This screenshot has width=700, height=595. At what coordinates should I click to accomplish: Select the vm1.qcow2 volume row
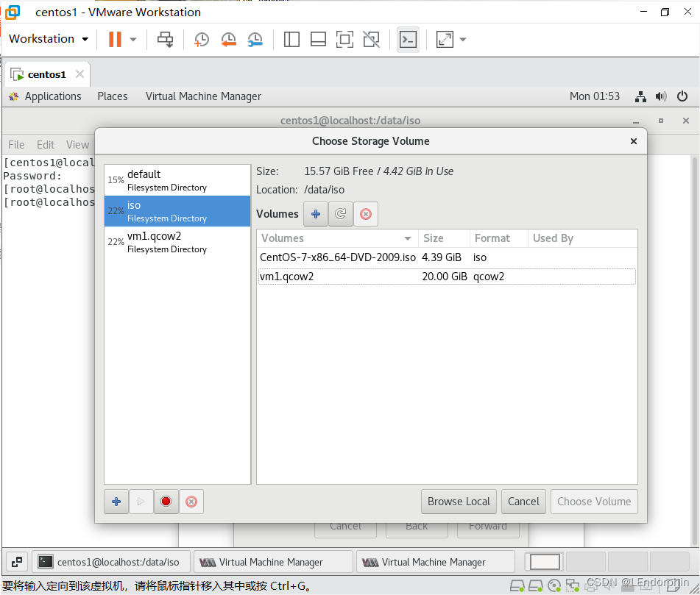coord(447,277)
